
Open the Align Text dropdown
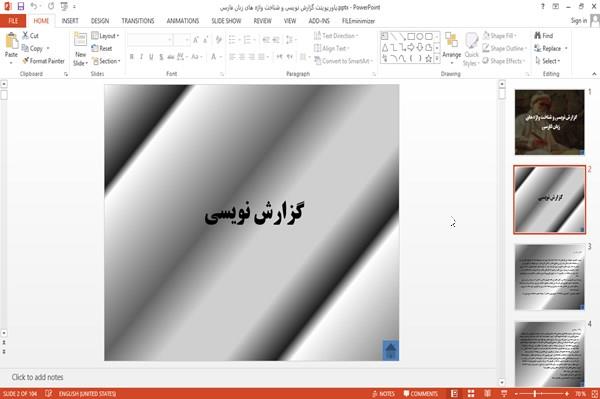click(331, 48)
